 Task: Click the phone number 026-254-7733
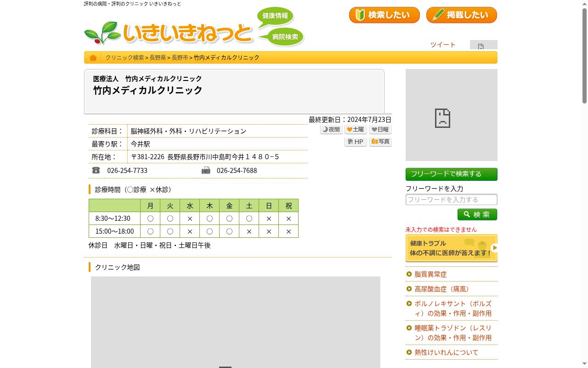[127, 171]
